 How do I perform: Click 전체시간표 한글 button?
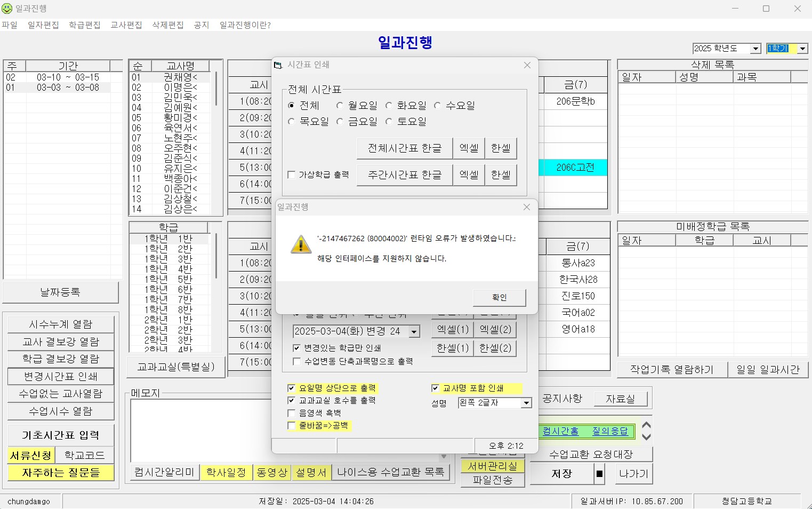pyautogui.click(x=405, y=148)
